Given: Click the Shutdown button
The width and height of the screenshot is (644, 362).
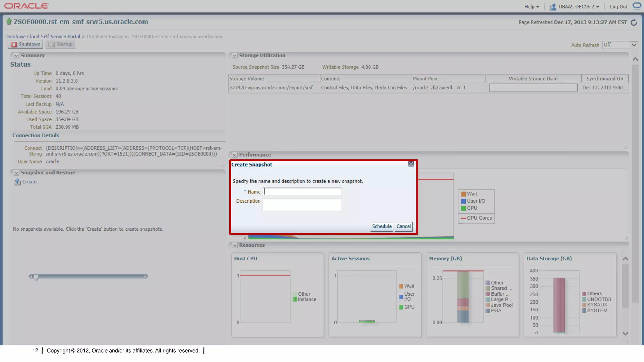Looking at the screenshot, I should click(25, 44).
